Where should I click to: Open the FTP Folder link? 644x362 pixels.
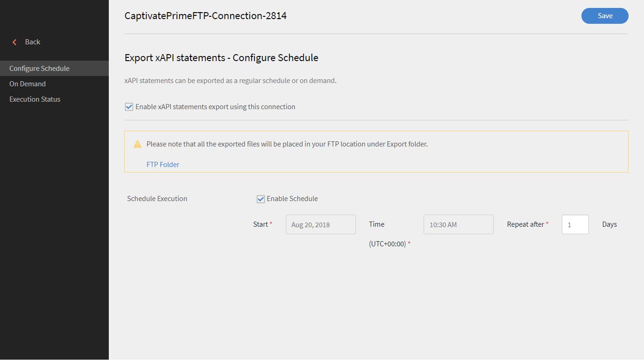coord(163,164)
